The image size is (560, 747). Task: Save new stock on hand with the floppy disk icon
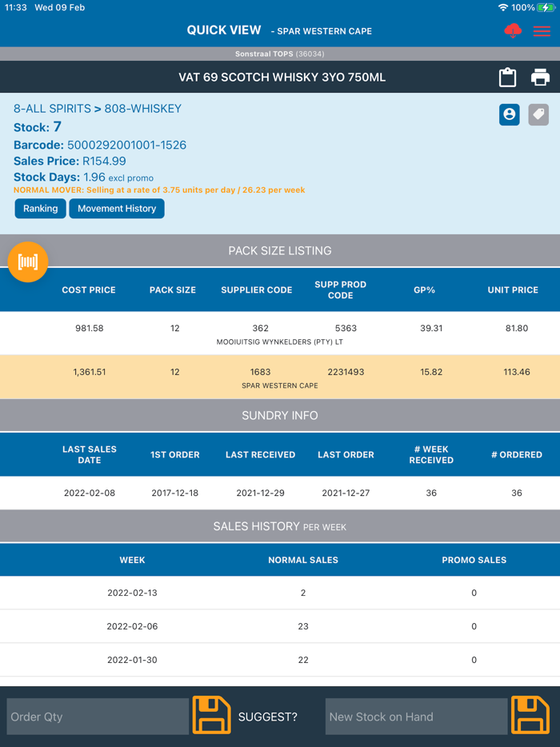pyautogui.click(x=530, y=715)
